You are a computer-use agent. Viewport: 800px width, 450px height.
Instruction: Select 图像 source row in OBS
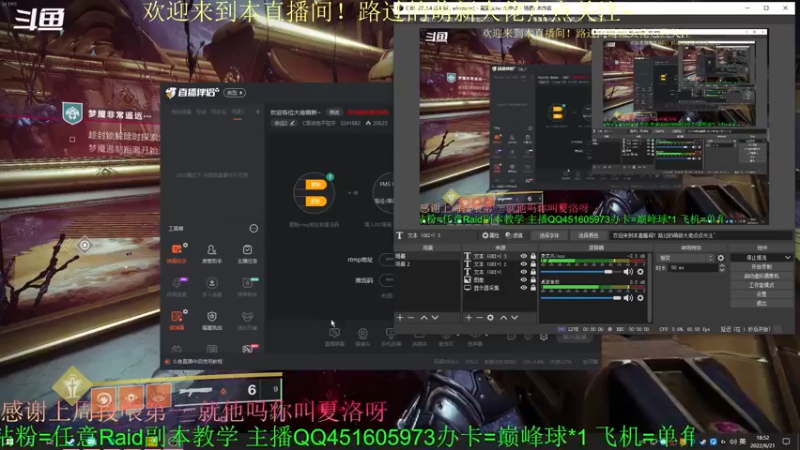[500, 280]
